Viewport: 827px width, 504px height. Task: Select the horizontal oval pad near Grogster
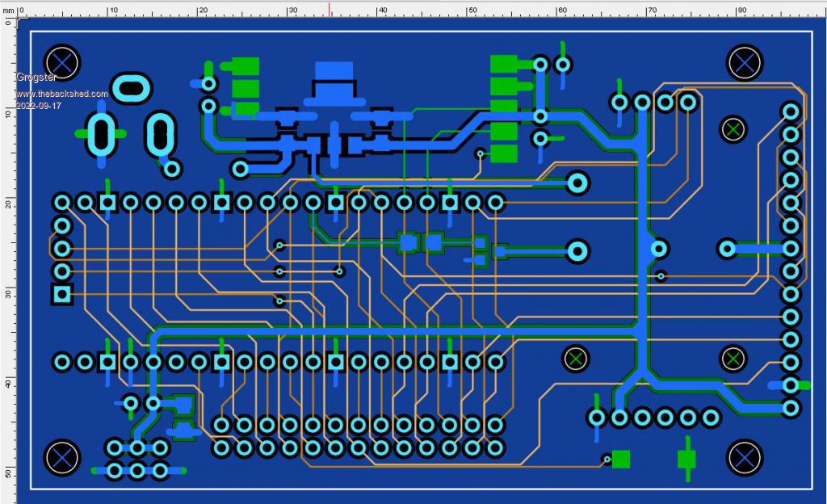pos(130,88)
